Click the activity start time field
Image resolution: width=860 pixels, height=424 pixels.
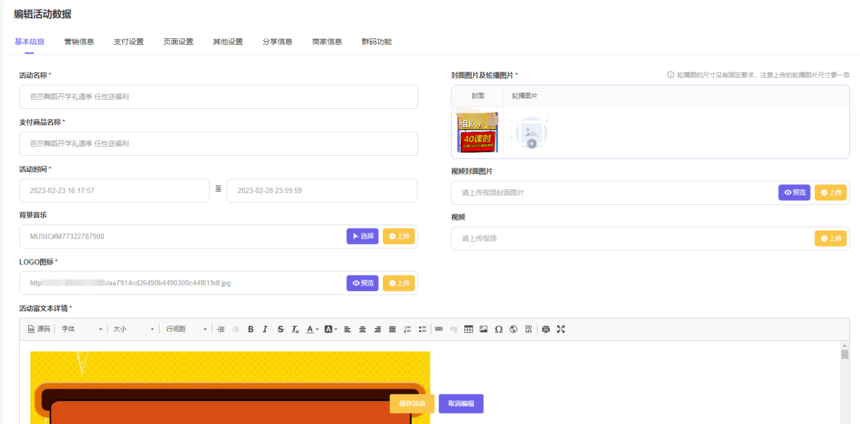coord(114,190)
